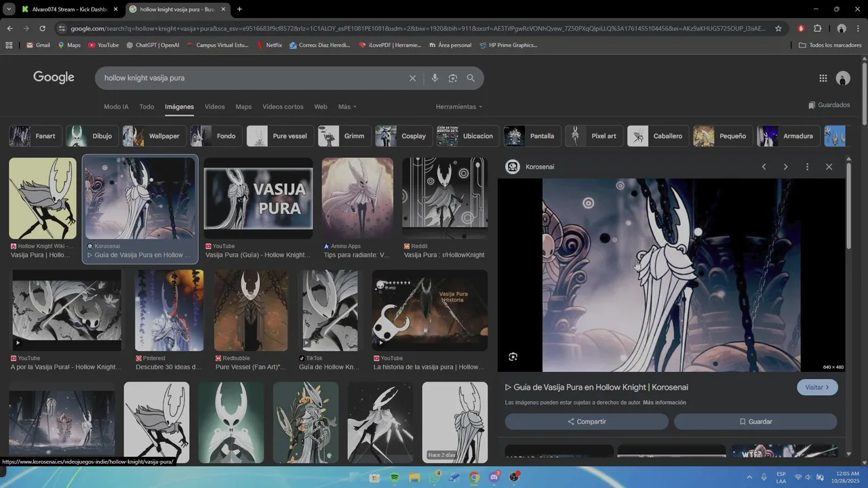
Task: Open the tab search dropdown arrow
Action: pos(9,9)
